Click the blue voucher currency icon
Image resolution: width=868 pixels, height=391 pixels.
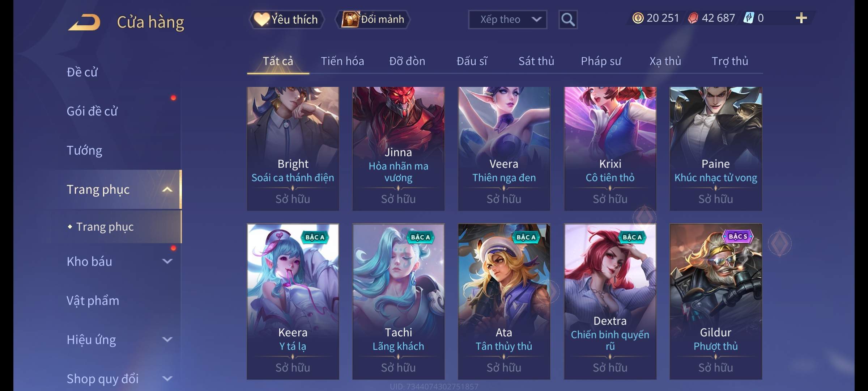click(x=748, y=18)
